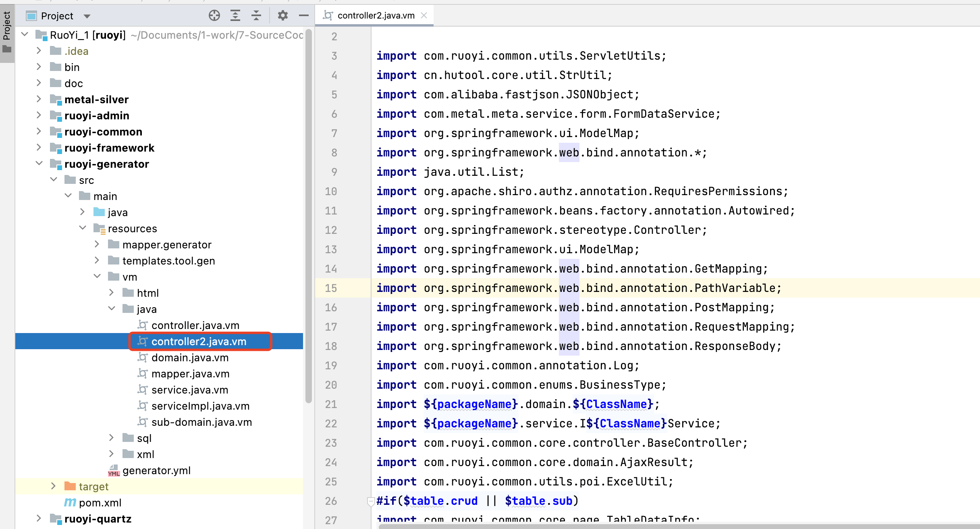The height and width of the screenshot is (529, 980).
Task: Click the Collapse All toolbar icon
Action: click(256, 16)
